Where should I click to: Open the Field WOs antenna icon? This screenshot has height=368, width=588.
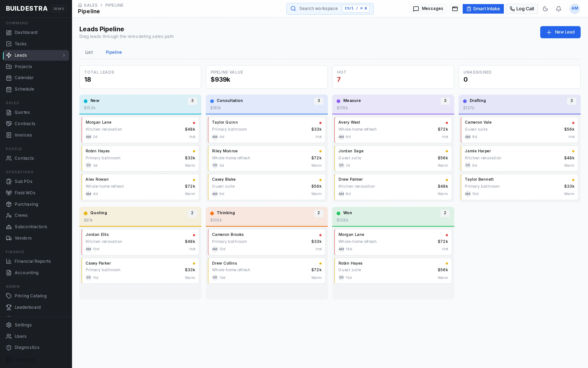9,193
